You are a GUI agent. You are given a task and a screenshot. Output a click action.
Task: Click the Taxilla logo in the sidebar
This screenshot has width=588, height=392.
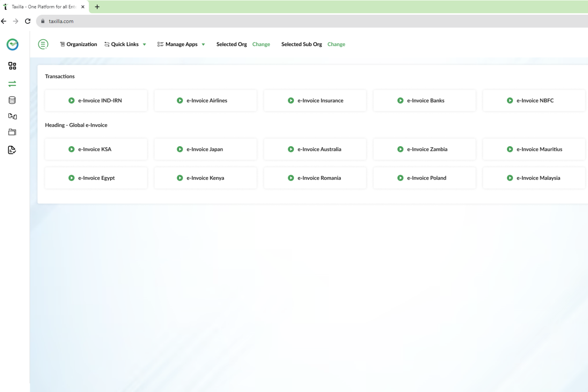click(12, 44)
